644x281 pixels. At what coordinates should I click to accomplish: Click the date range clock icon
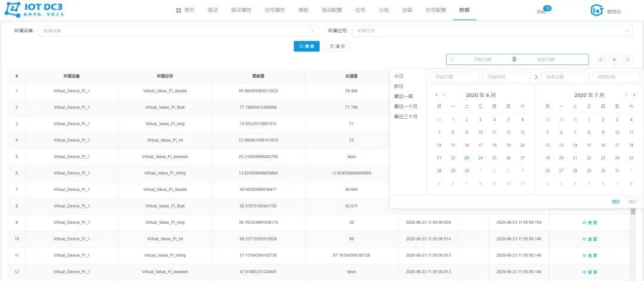click(452, 60)
